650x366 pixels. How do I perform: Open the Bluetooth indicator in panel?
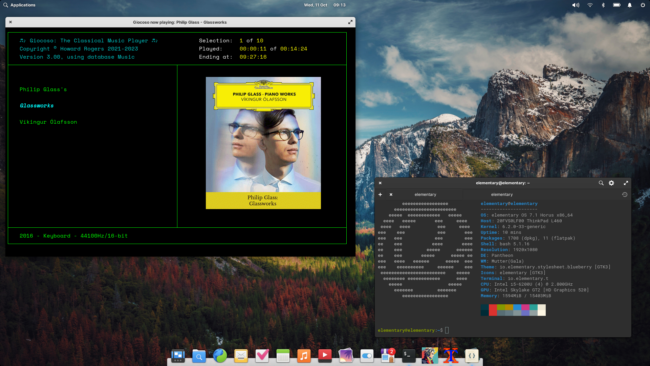(x=603, y=5)
